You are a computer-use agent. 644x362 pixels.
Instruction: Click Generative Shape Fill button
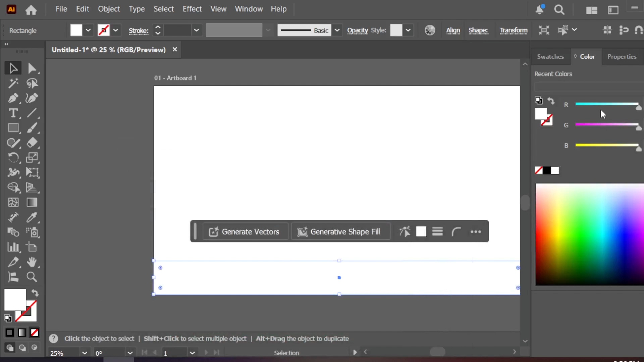[340, 232]
